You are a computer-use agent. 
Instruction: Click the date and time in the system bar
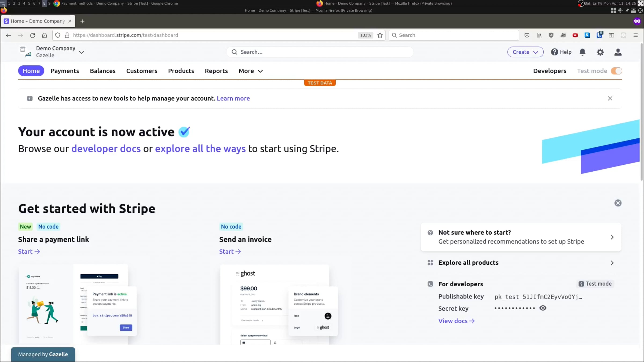619,3
